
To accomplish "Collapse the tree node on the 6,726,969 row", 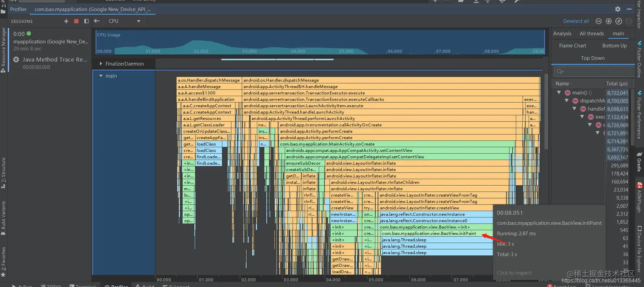I will point(590,125).
